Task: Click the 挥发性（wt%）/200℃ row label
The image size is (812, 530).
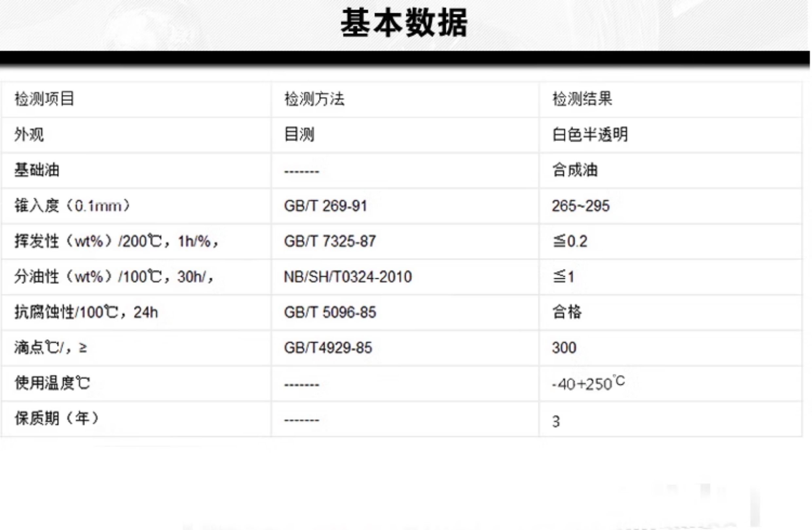Action: click(116, 241)
